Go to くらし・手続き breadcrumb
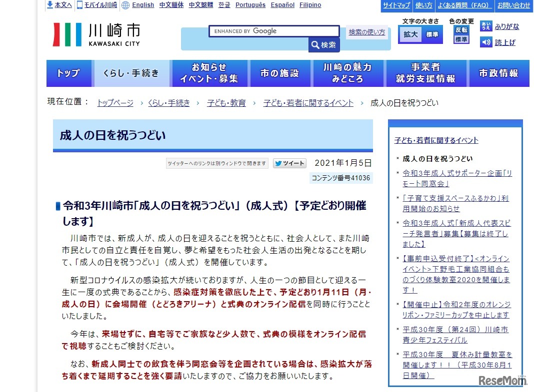534x392 pixels. (169, 103)
